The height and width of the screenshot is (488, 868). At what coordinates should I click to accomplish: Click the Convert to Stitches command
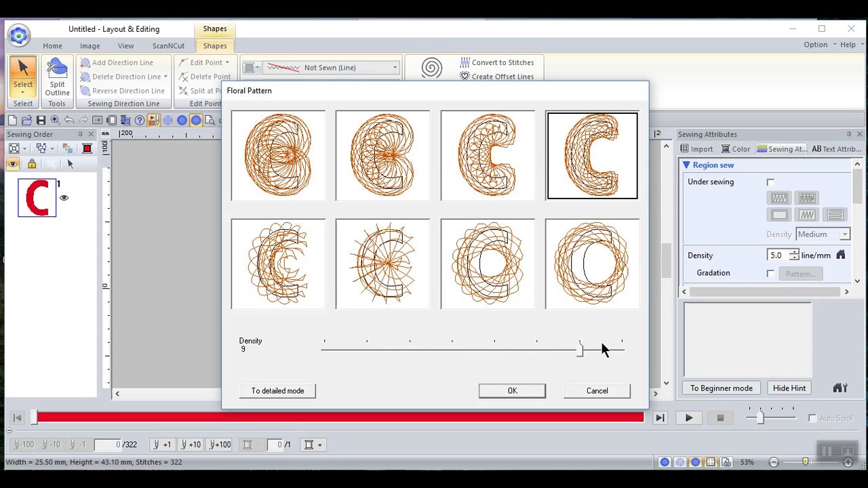[x=497, y=62]
